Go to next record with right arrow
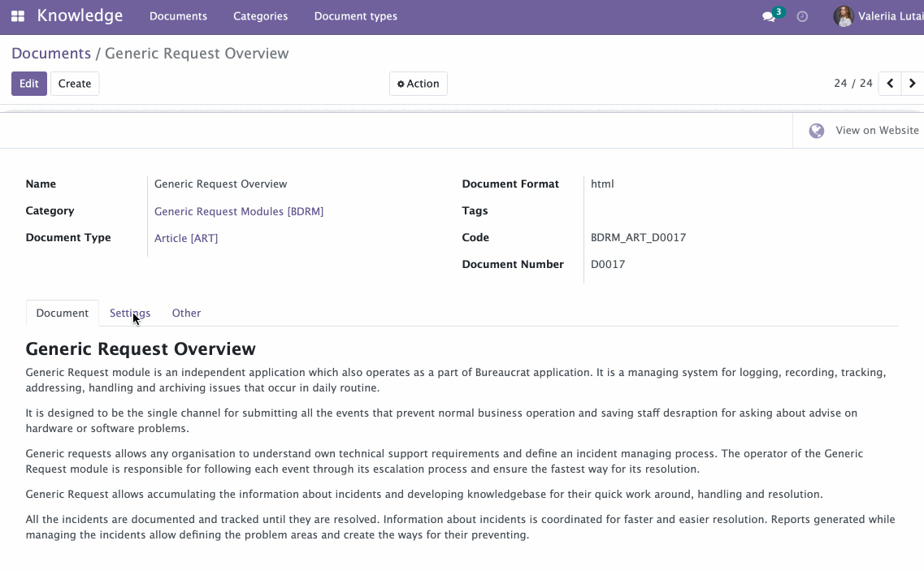This screenshot has height=571, width=924. (x=912, y=84)
